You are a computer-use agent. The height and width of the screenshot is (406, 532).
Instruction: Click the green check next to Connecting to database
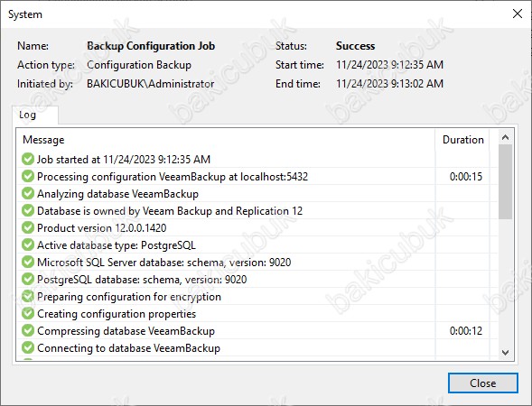pyautogui.click(x=28, y=347)
